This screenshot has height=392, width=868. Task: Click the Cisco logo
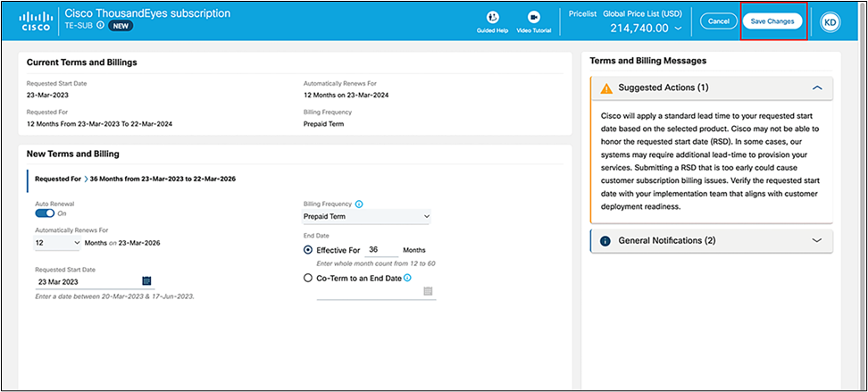pos(36,21)
